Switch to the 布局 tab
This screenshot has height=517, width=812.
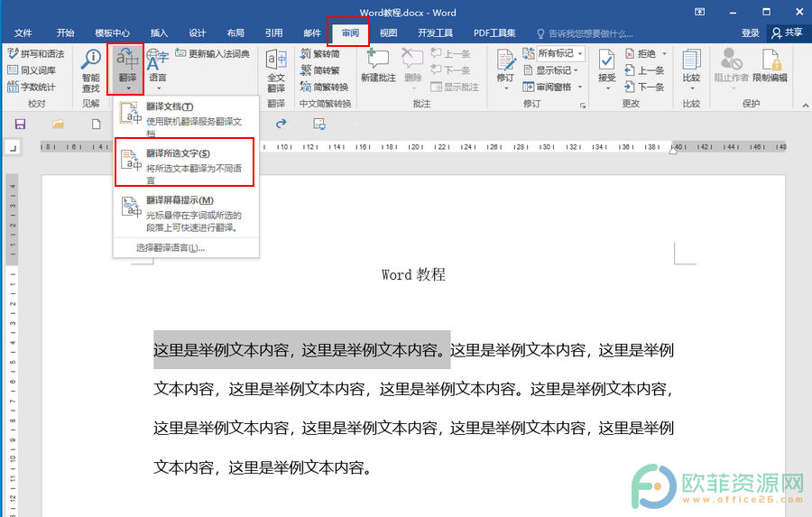click(x=235, y=33)
